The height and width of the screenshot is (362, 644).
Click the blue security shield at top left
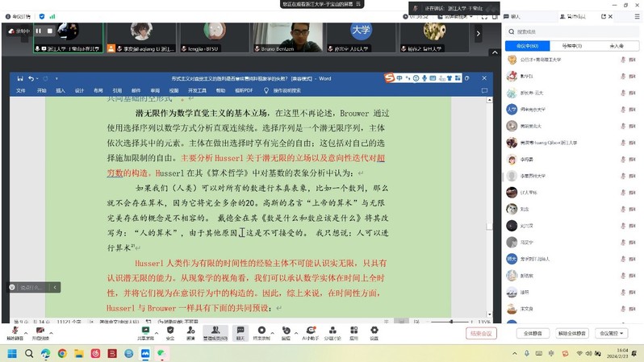(41, 16)
